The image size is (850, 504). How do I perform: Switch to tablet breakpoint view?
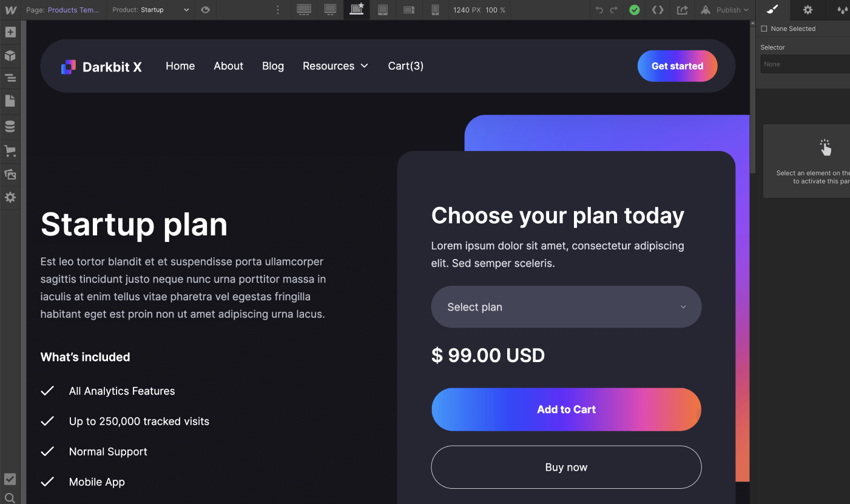pyautogui.click(x=383, y=10)
